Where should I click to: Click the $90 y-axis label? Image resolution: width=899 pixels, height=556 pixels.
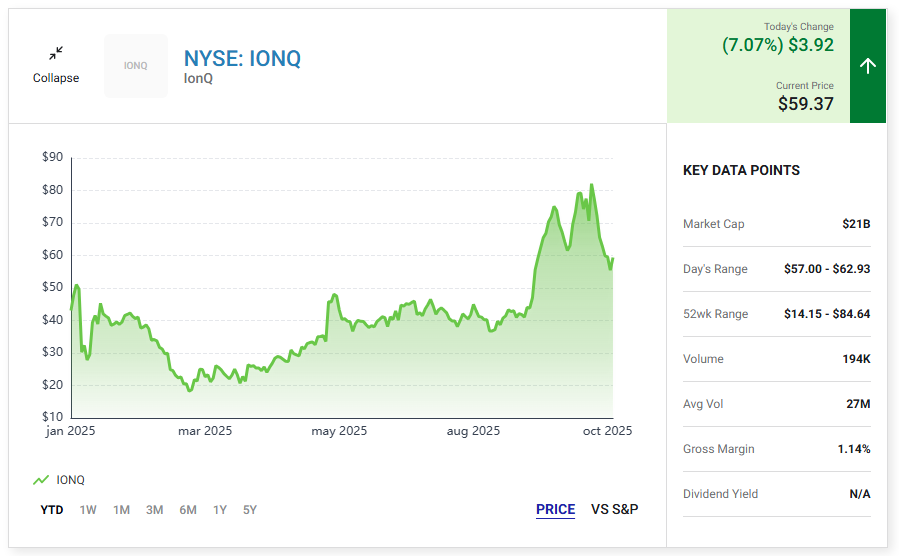[x=52, y=157]
